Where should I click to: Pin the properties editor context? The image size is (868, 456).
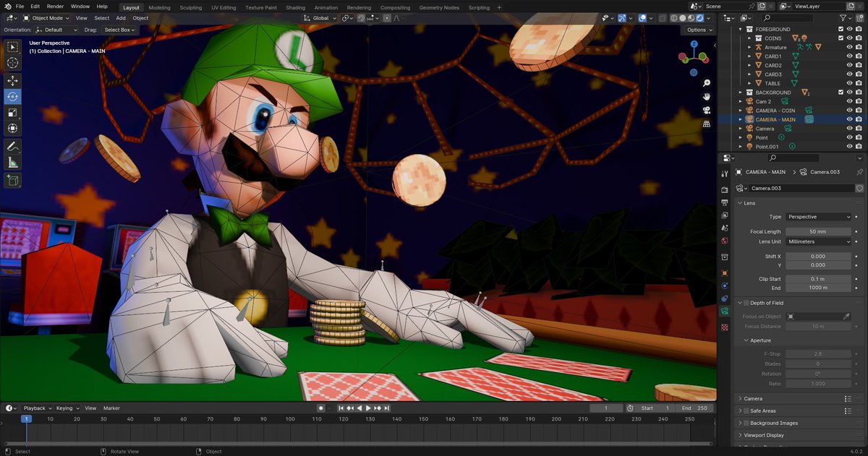[x=859, y=172]
